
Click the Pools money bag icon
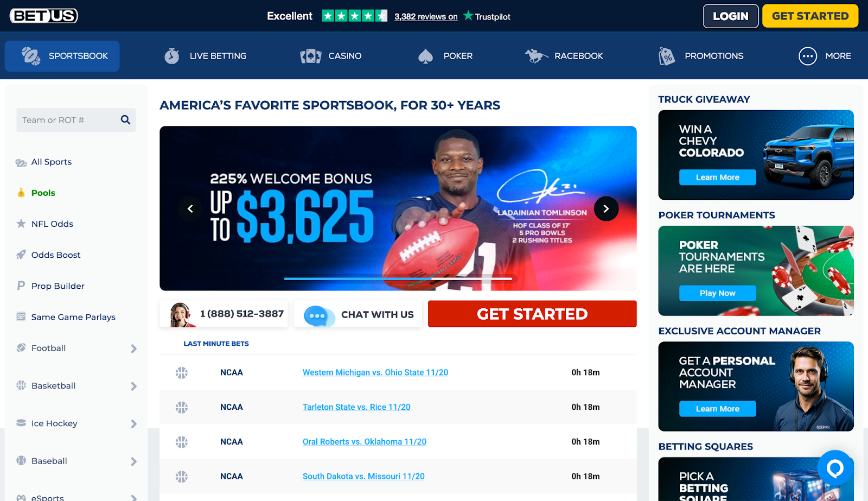coord(21,193)
